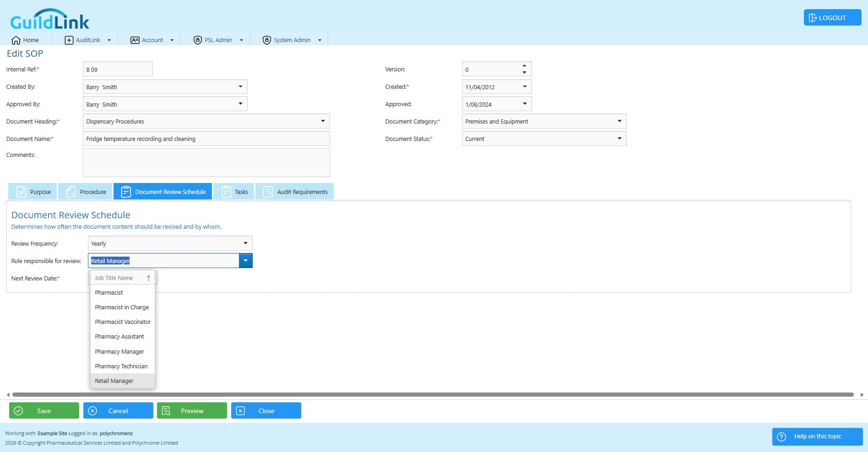Click into the Comments text area
This screenshot has height=452, width=868.
pos(206,162)
